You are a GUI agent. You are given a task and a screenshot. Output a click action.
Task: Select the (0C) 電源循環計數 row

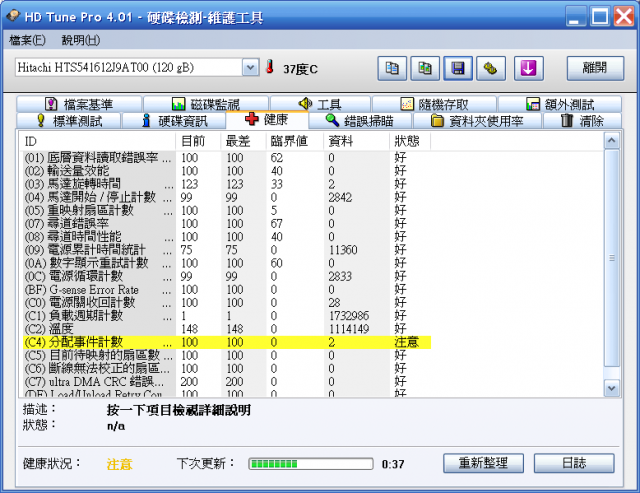[227, 276]
